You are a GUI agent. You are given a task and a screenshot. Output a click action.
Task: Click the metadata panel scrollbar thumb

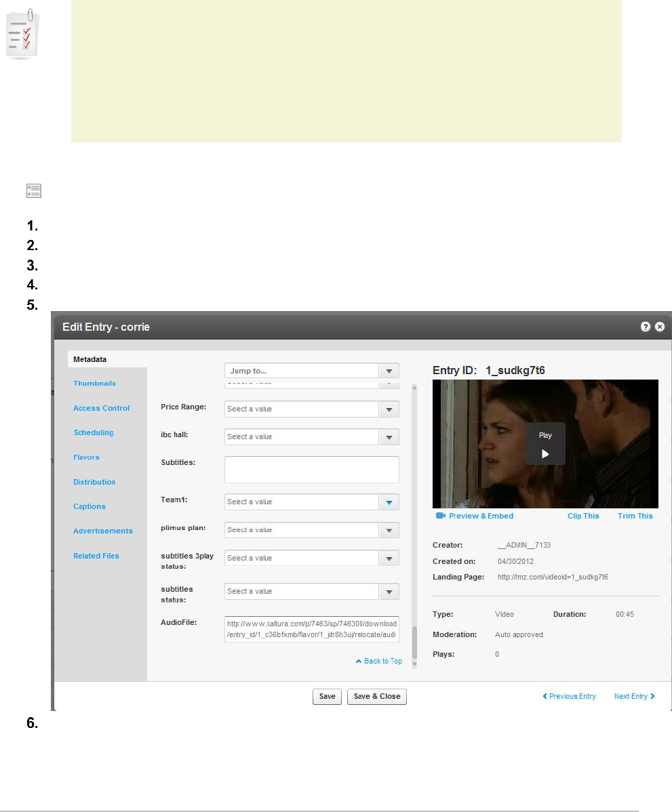point(414,643)
